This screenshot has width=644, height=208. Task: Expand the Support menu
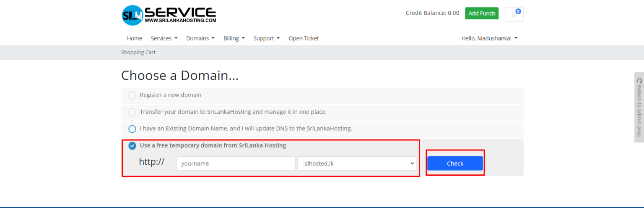click(266, 38)
